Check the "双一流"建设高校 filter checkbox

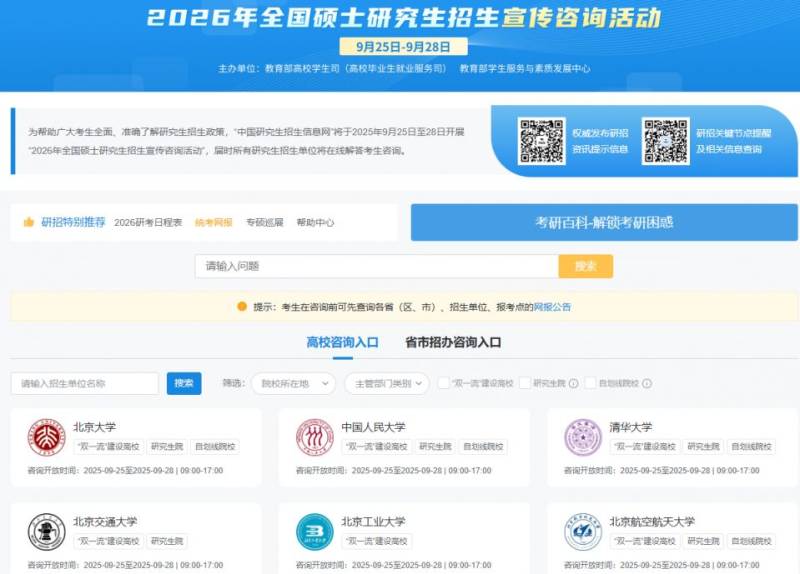443,383
